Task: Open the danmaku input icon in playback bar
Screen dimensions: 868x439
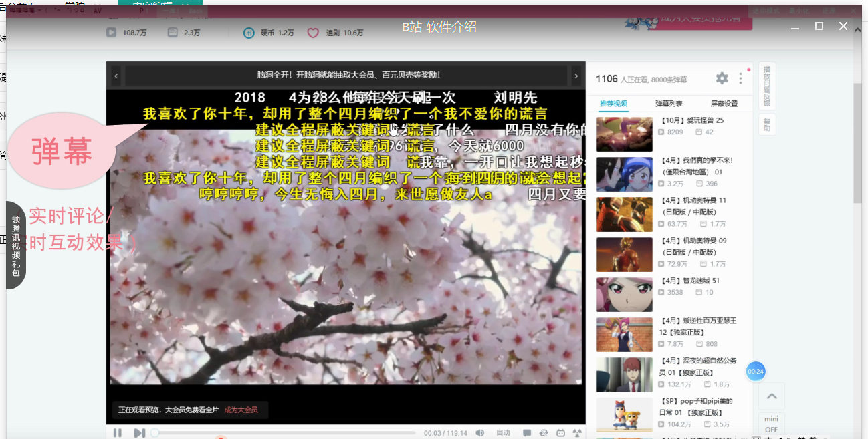Action: point(526,432)
